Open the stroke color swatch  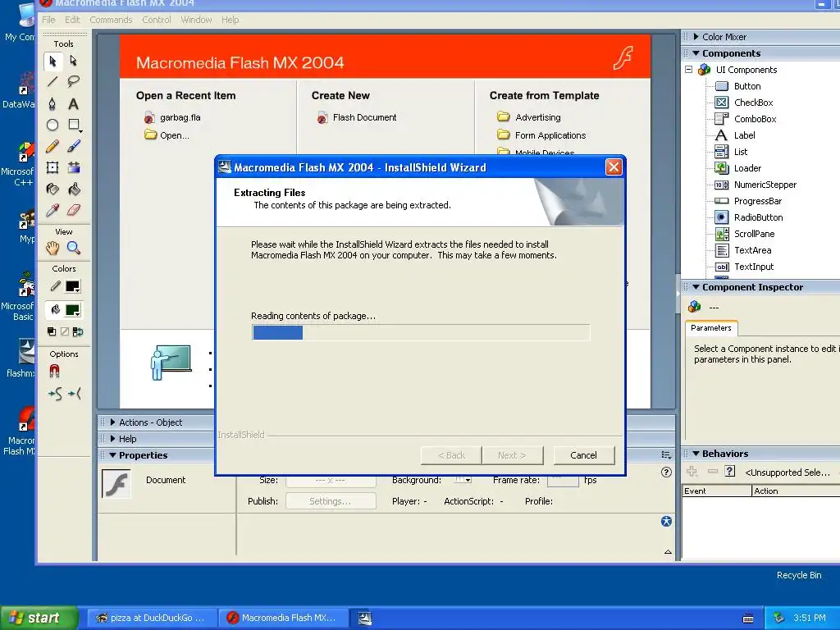(73, 286)
